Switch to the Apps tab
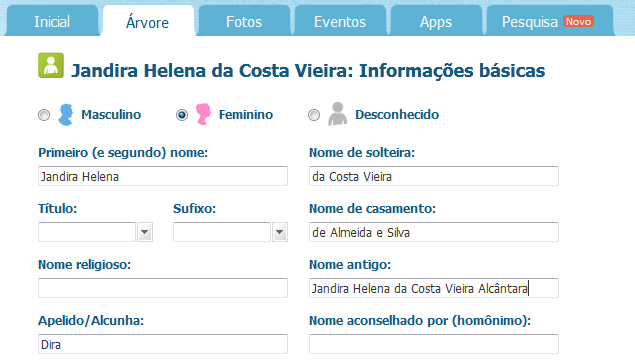The height and width of the screenshot is (363, 635). tap(436, 21)
